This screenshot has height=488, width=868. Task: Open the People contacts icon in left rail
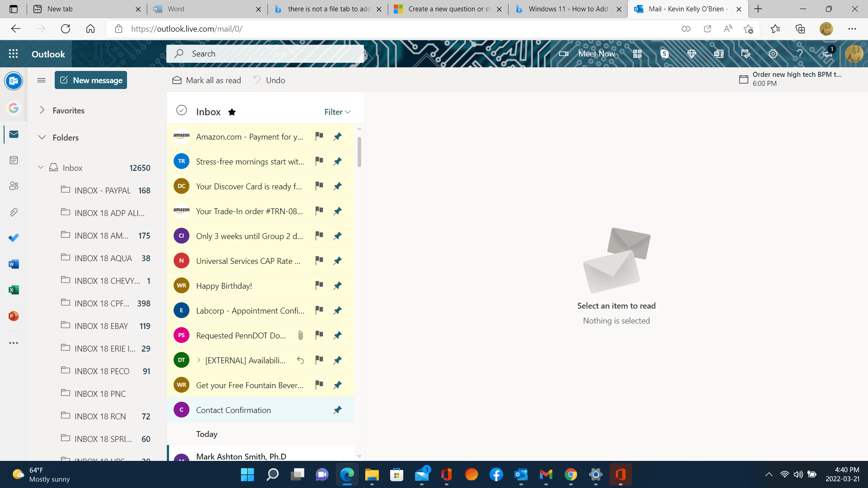pyautogui.click(x=14, y=186)
